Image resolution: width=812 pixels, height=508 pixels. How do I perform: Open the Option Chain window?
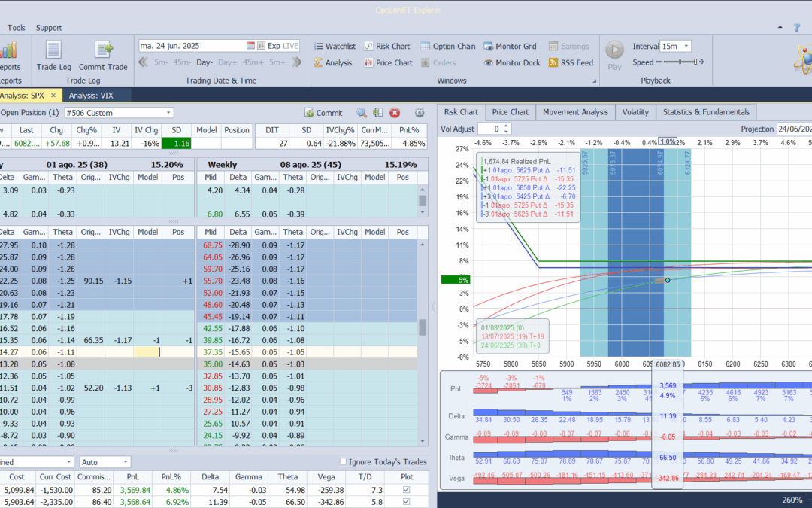click(447, 45)
